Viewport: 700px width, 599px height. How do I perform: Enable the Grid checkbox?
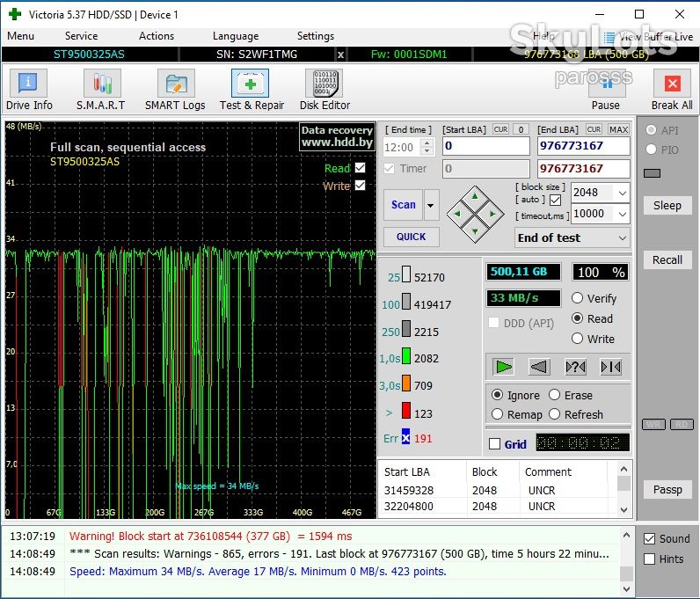(x=494, y=444)
